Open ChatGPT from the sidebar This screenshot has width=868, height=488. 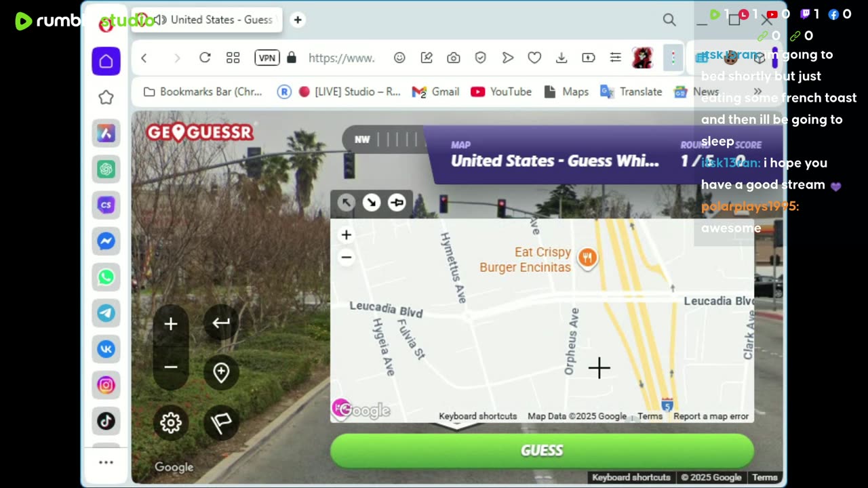[106, 169]
